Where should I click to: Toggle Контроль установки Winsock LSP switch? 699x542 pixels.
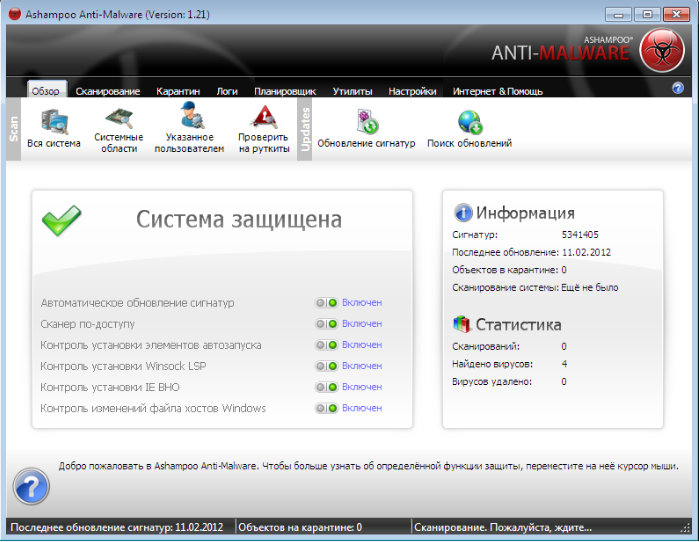click(326, 366)
